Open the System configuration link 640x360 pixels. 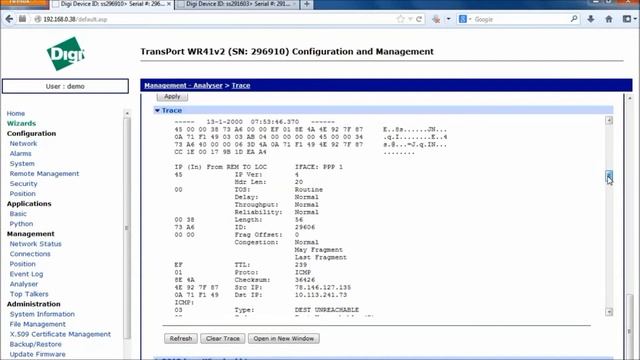(x=22, y=164)
